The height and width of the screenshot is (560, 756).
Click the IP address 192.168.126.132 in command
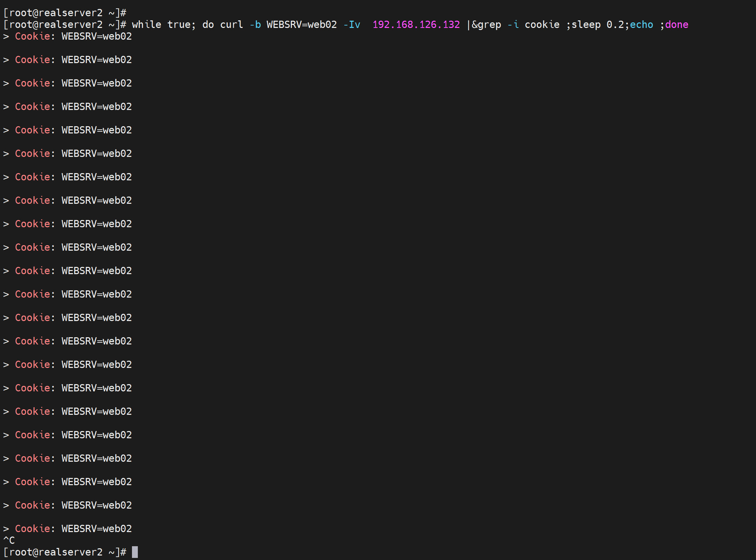(416, 25)
